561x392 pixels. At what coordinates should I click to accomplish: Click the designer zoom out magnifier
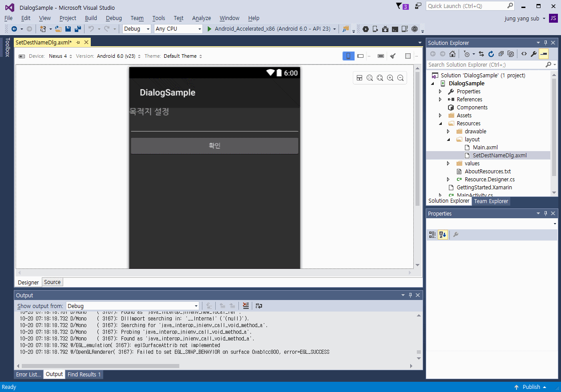400,78
